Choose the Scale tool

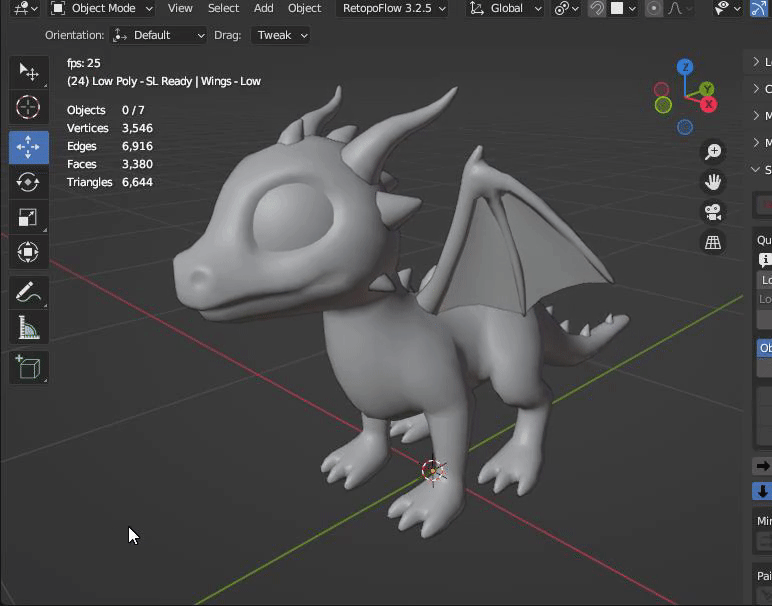tap(28, 217)
